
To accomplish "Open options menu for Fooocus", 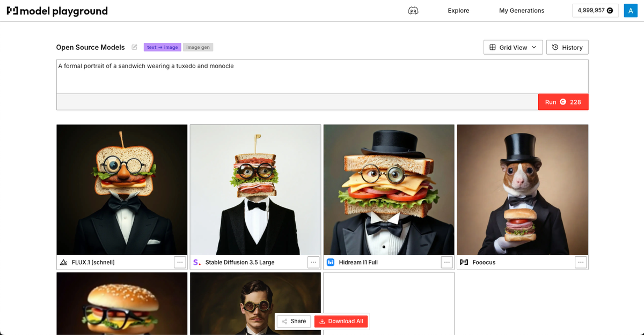I will tap(580, 262).
